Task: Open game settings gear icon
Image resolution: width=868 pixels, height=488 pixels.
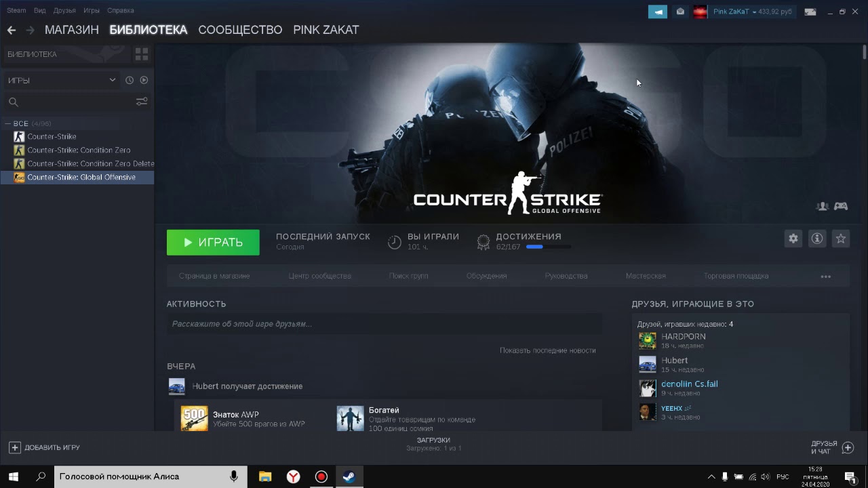Action: [793, 239]
